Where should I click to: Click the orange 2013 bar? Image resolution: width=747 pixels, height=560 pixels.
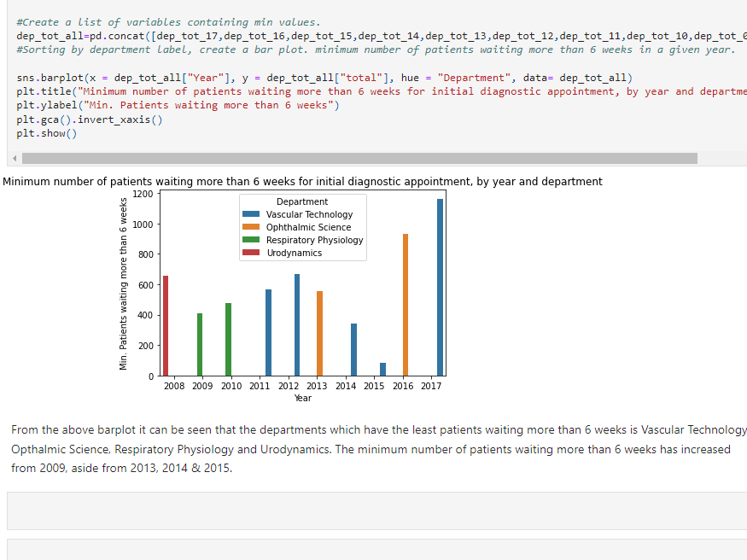[319, 333]
